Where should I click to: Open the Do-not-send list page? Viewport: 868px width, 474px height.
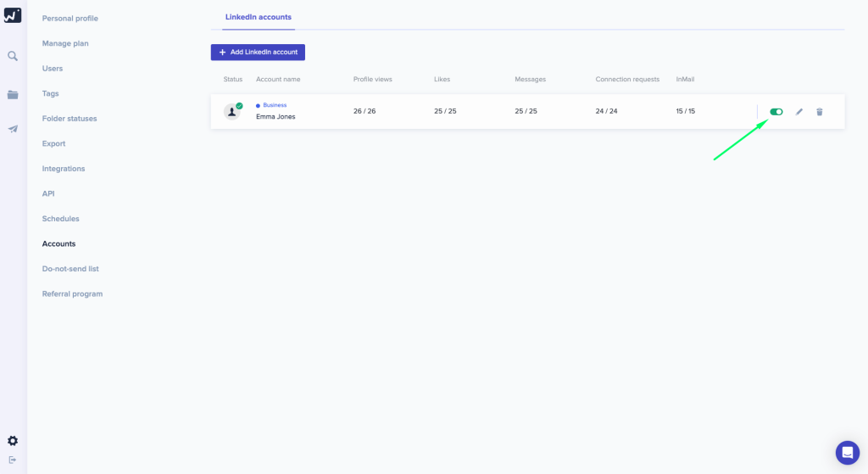[70, 269]
